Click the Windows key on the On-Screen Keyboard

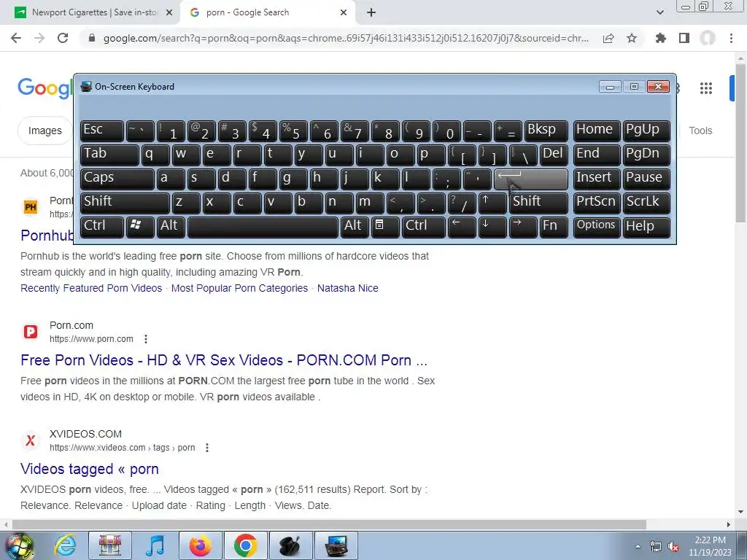tap(140, 227)
